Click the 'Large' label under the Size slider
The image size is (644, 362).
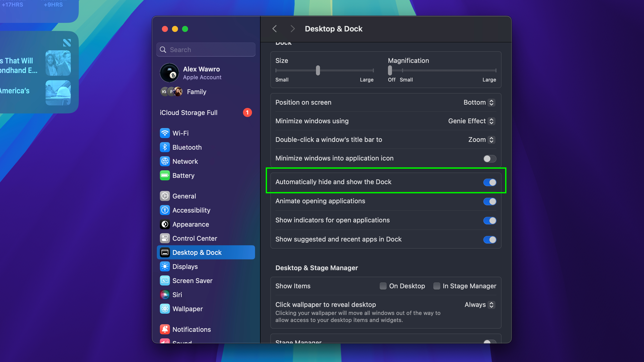pyautogui.click(x=367, y=80)
